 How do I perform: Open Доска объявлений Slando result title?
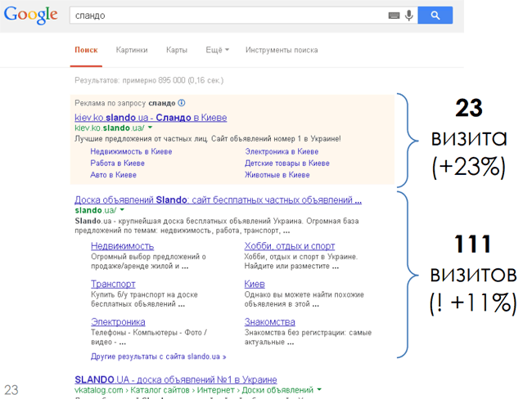[x=218, y=199]
